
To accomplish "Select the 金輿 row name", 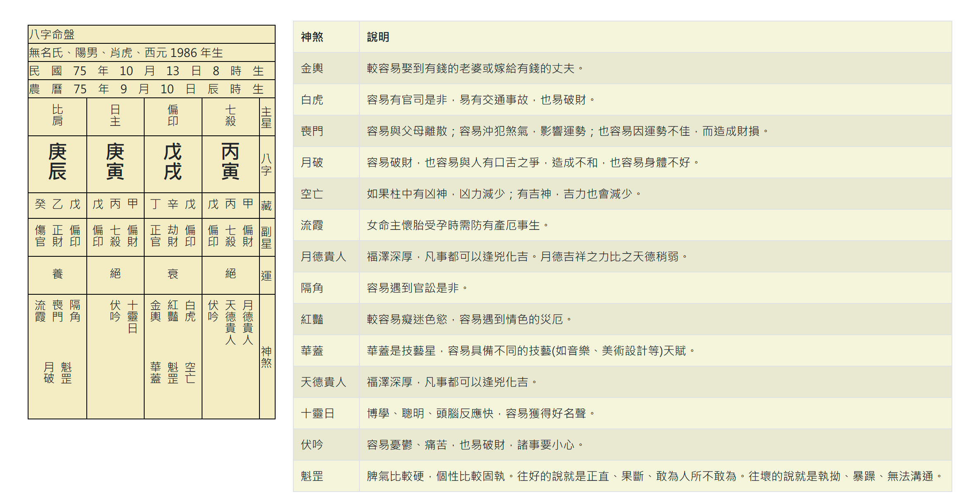I will click(312, 69).
